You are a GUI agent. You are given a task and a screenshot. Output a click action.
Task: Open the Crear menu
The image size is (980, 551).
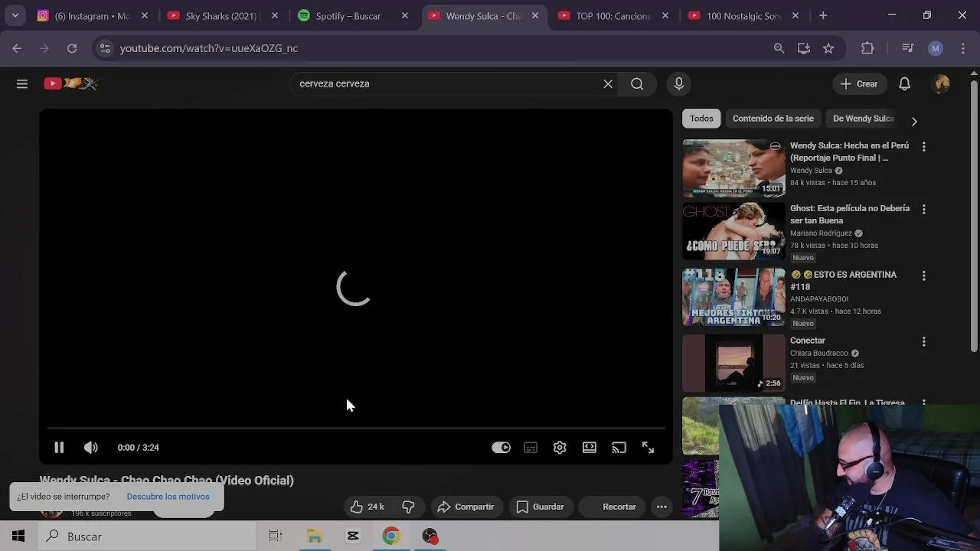[x=859, y=83]
